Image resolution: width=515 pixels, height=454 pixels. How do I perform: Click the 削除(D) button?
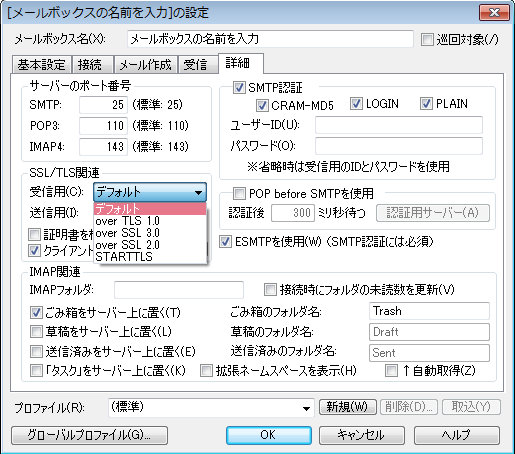pos(409,407)
